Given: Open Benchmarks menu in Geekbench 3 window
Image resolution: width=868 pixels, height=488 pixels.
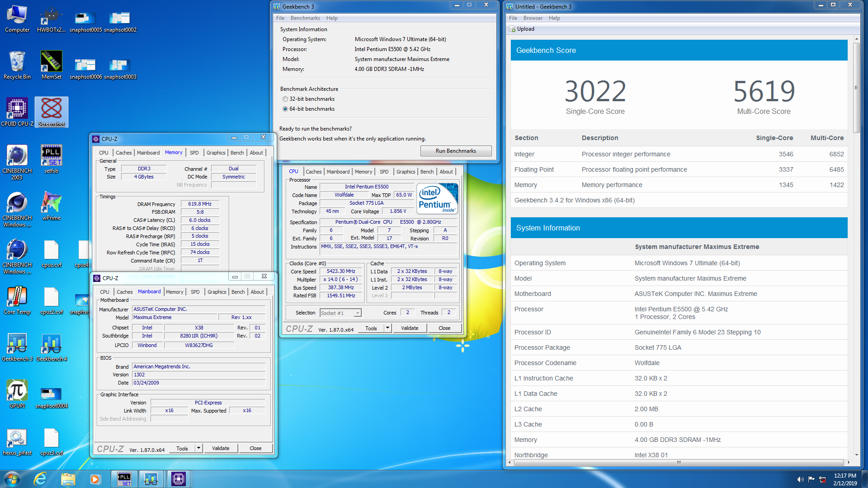Looking at the screenshot, I should pos(305,18).
